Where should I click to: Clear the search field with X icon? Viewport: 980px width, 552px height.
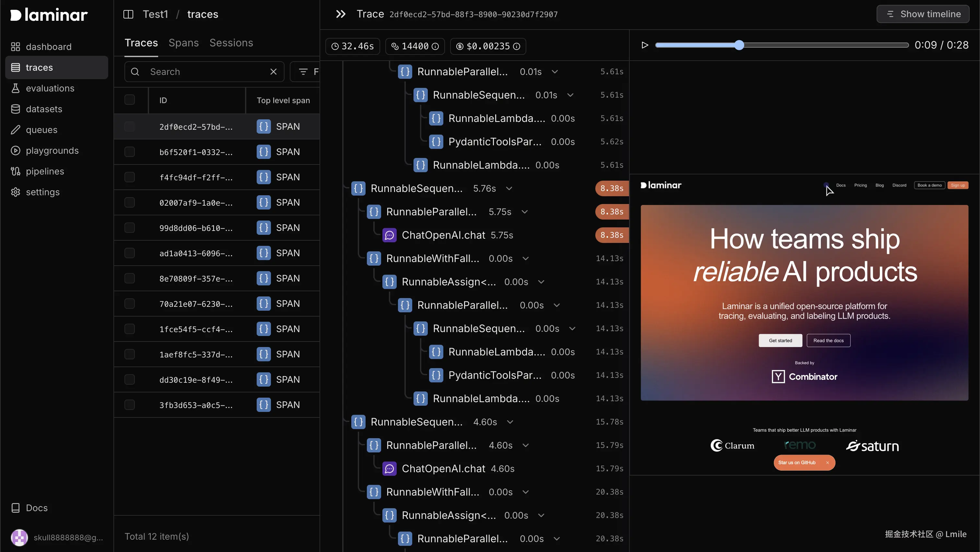pyautogui.click(x=273, y=72)
